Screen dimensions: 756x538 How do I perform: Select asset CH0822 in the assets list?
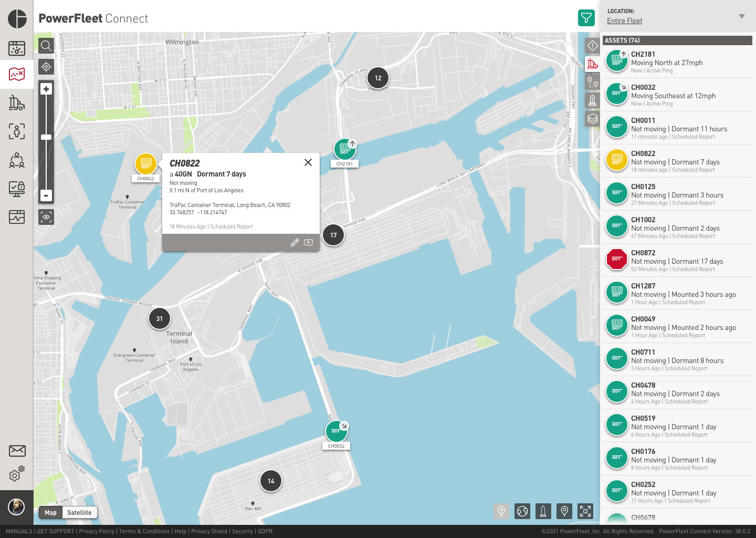[677, 161]
